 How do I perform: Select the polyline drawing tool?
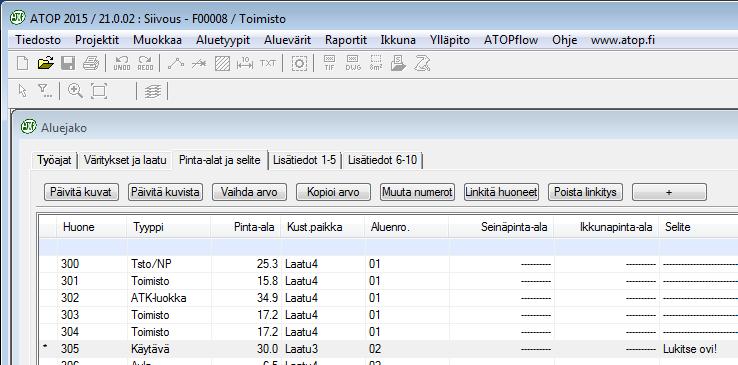pyautogui.click(x=176, y=63)
